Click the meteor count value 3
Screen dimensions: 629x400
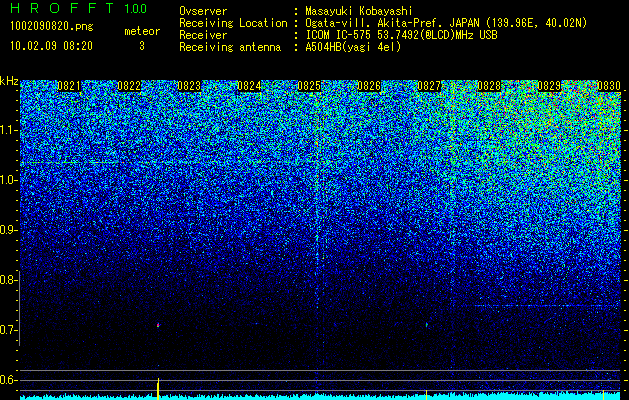pyautogui.click(x=142, y=46)
